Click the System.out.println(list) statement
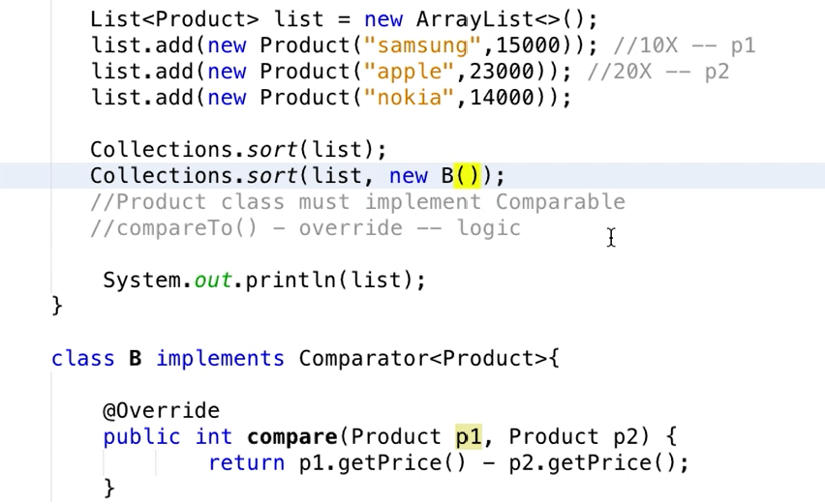Screen dimensions: 825x504 [x=263, y=281]
